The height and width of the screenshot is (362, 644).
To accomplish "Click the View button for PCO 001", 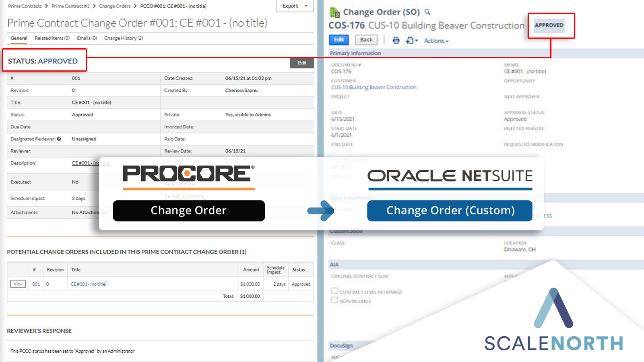I will 18,284.
